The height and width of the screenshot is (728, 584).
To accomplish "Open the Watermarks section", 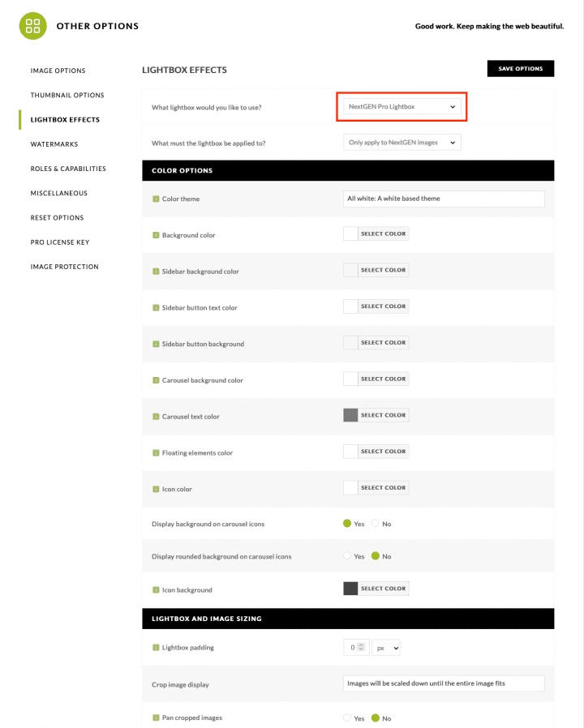I will click(54, 144).
